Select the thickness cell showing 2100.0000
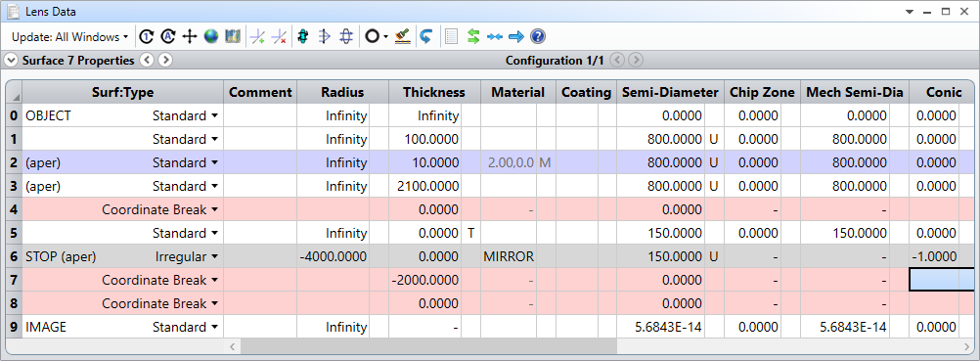 click(x=425, y=186)
